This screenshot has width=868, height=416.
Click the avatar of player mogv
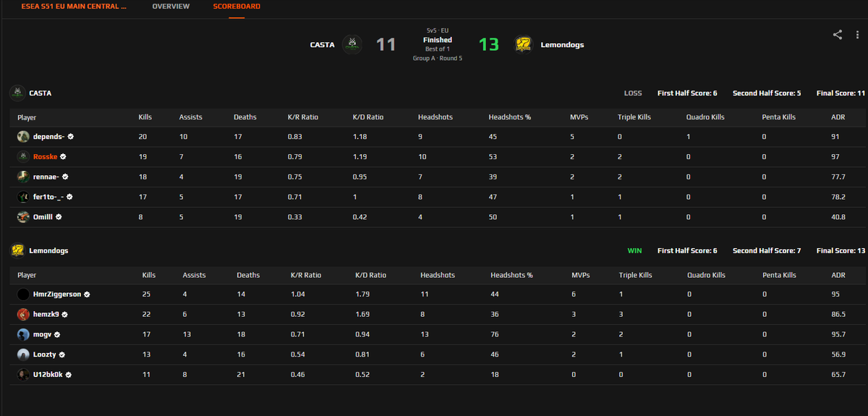[x=24, y=334]
